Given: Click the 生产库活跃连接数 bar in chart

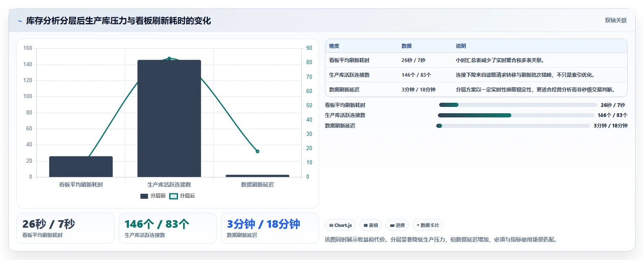Looking at the screenshot, I should coord(169,118).
